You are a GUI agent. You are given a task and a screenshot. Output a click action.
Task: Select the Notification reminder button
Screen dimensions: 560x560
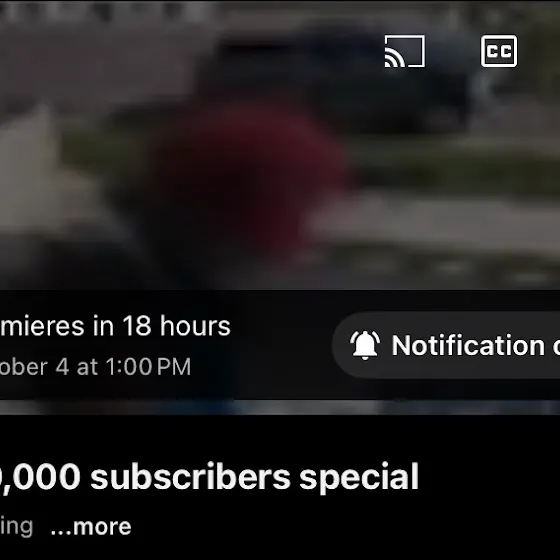point(446,345)
